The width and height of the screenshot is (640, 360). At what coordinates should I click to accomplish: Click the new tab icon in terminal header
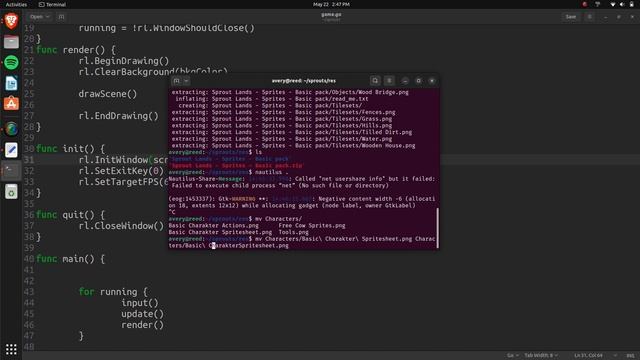point(176,81)
